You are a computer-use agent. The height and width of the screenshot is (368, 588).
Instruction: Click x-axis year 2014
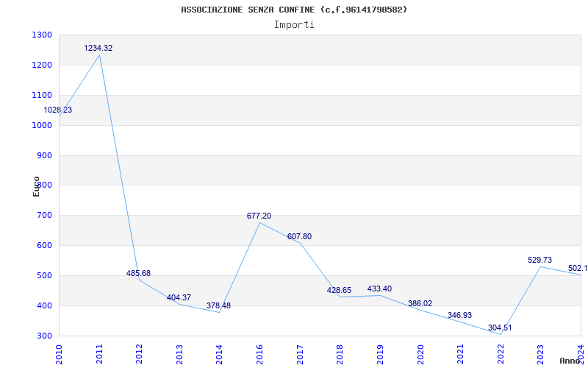(x=219, y=354)
